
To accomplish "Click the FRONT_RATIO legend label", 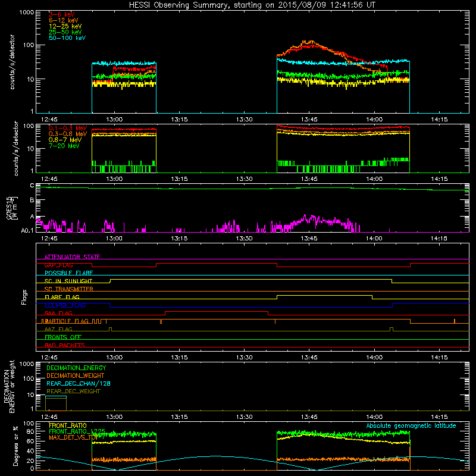I will tap(68, 425).
